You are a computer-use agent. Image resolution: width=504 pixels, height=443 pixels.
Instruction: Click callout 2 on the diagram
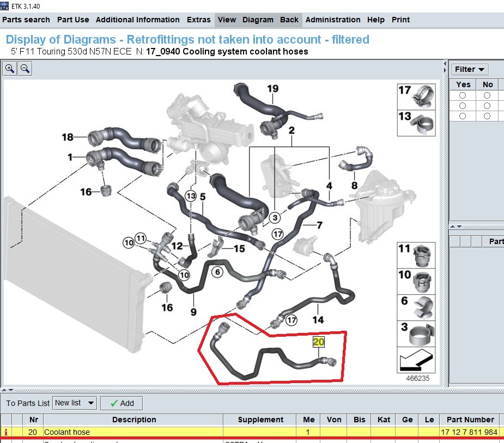point(292,131)
